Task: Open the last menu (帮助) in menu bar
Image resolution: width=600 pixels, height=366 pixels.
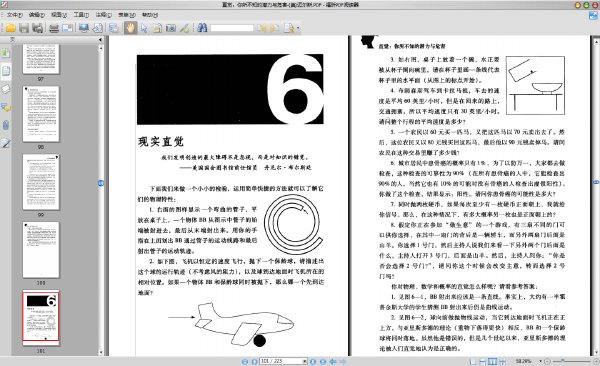Action: [x=150, y=15]
